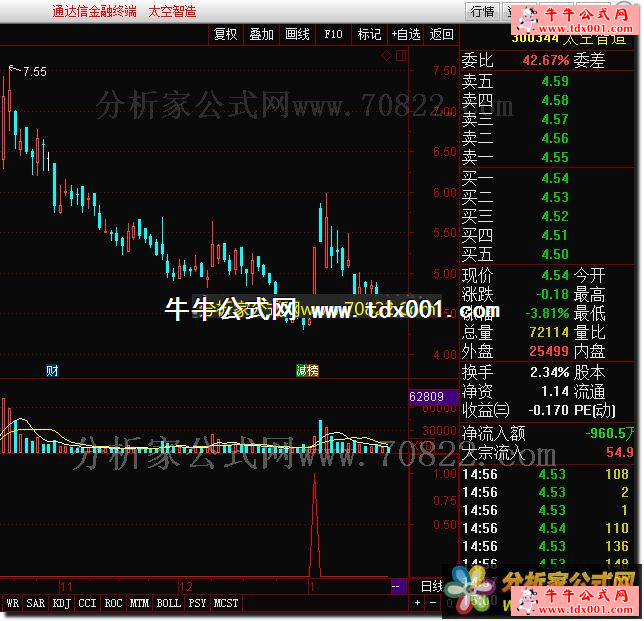Click the 7.55 high price label
644x621 pixels.
coord(34,72)
